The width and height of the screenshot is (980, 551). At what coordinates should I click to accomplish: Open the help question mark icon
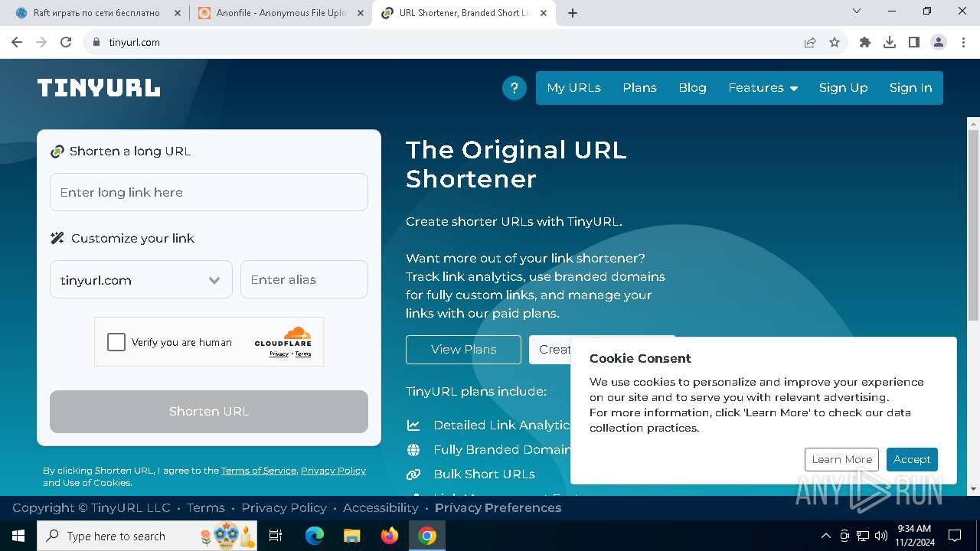point(514,88)
